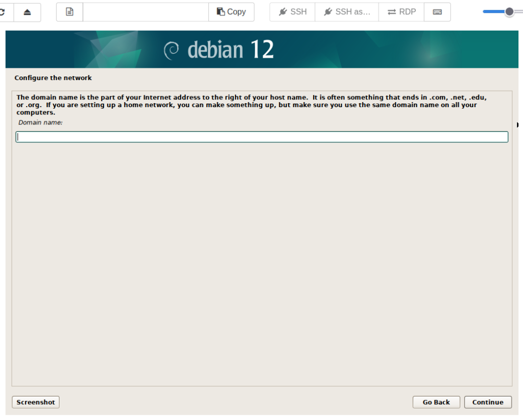This screenshot has width=523, height=420.
Task: Click the 'debian 12' banner title text
Action: click(231, 50)
